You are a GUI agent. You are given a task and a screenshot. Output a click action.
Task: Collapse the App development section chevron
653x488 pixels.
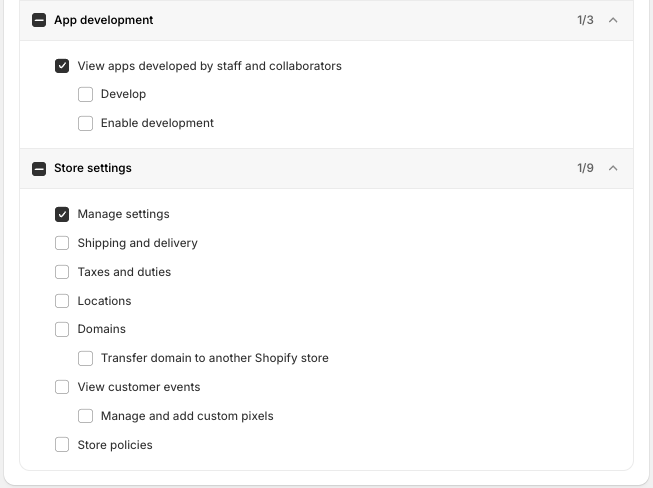614,20
